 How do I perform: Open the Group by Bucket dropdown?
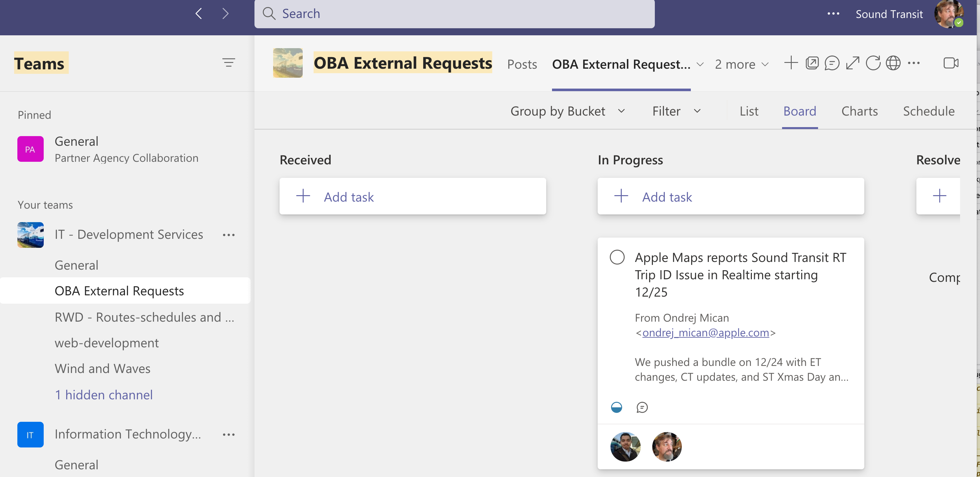tap(567, 111)
